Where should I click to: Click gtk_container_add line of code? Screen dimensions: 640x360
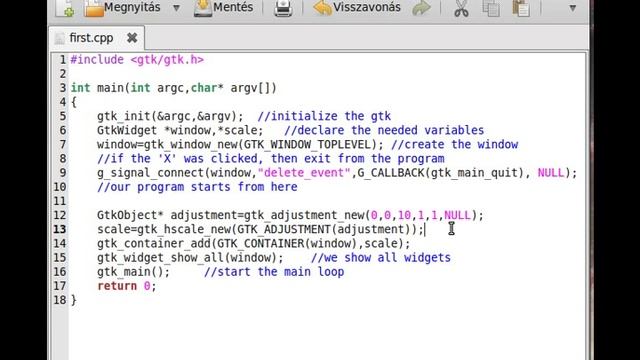pyautogui.click(x=253, y=243)
